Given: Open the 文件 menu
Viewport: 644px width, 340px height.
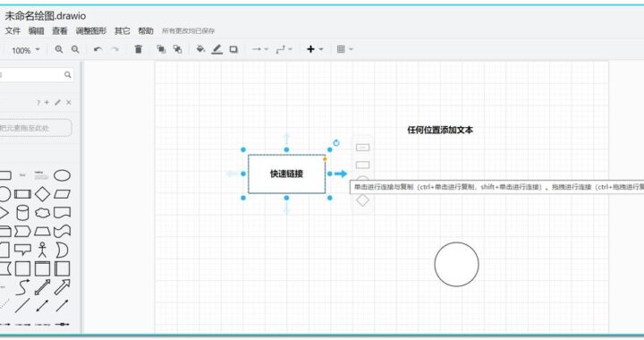Looking at the screenshot, I should click(13, 30).
